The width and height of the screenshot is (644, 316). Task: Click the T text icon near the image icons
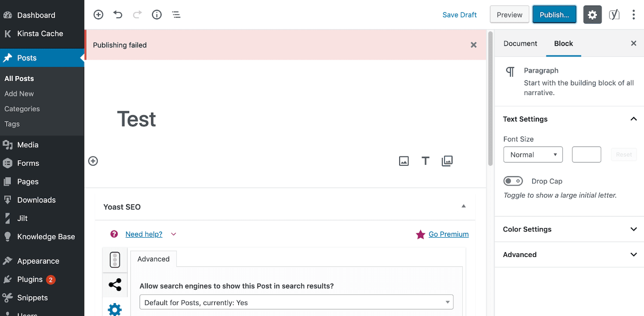coord(425,161)
